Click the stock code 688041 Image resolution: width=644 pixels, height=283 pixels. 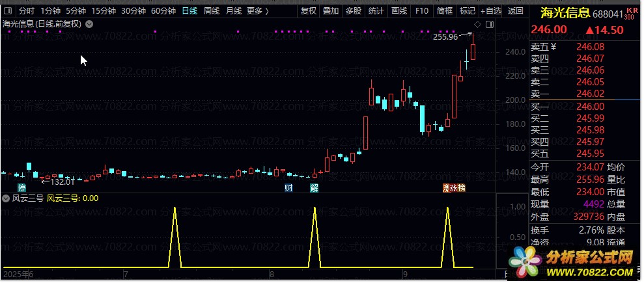tap(608, 14)
